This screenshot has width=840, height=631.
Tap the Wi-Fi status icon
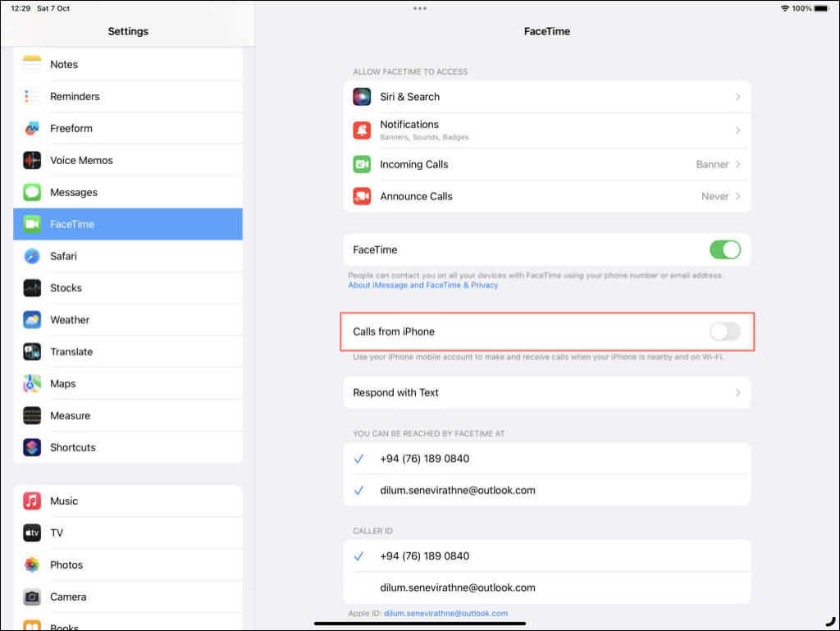pyautogui.click(x=785, y=8)
